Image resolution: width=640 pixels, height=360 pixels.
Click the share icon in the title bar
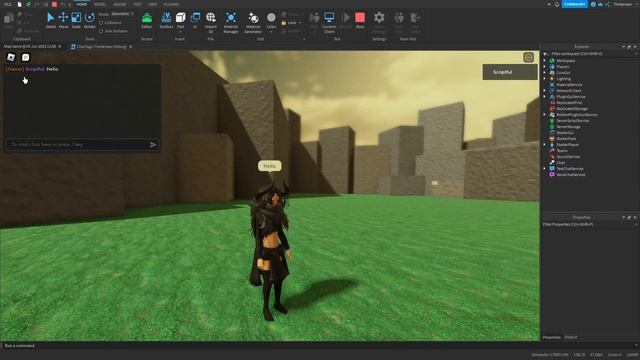tap(607, 4)
